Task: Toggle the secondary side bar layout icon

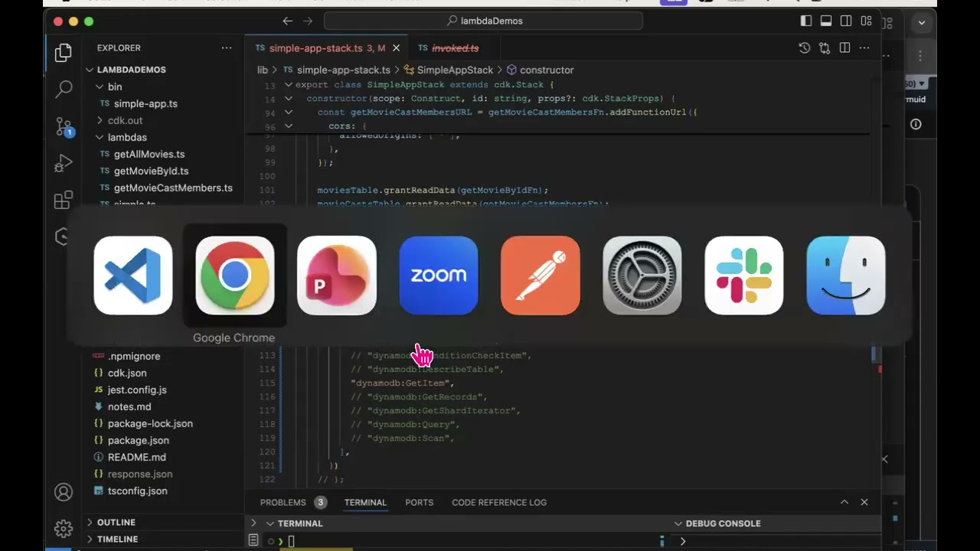Action: tap(846, 21)
